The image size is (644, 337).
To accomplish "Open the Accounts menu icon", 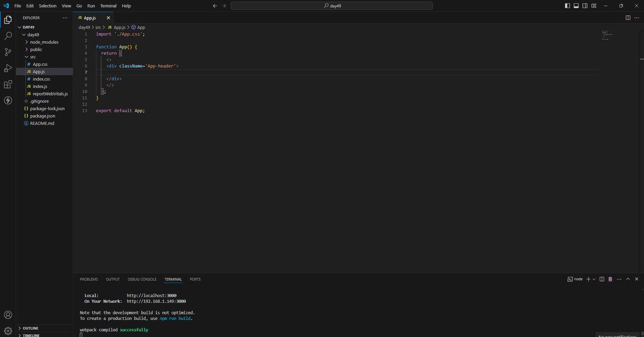I will click(8, 315).
